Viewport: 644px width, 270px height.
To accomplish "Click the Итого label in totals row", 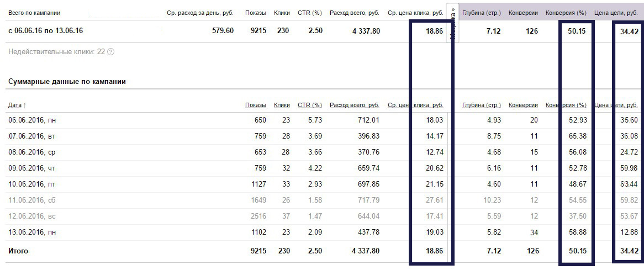I will 18,251.
